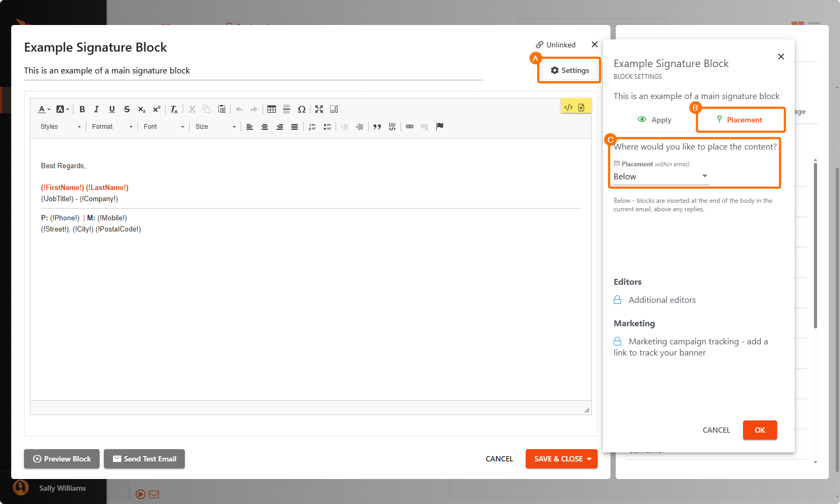Click the anchor flag icon
Screen dimensions: 840x504
pyautogui.click(x=439, y=127)
